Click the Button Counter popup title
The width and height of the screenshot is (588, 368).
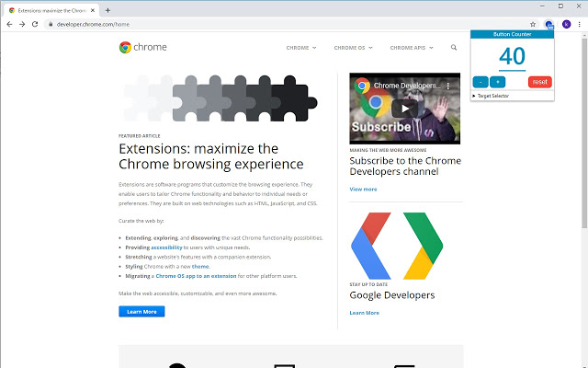point(513,34)
